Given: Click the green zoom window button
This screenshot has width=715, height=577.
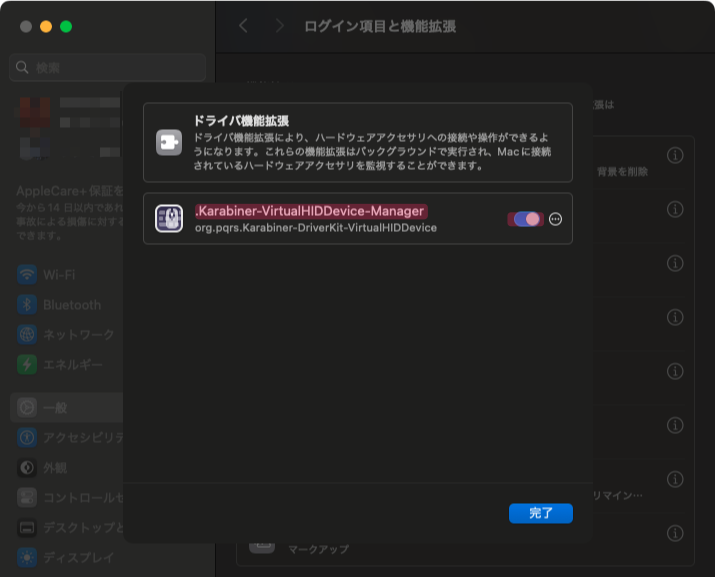Looking at the screenshot, I should (66, 26).
